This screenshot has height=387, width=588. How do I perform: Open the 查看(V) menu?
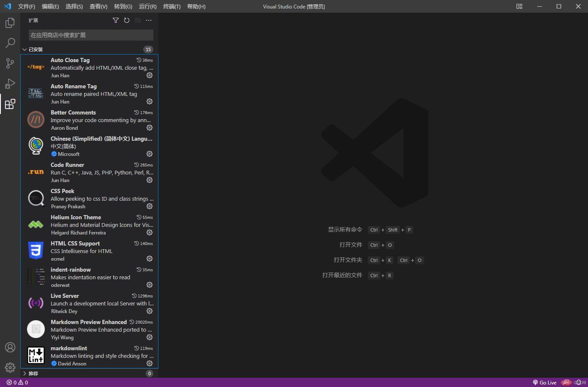[98, 6]
